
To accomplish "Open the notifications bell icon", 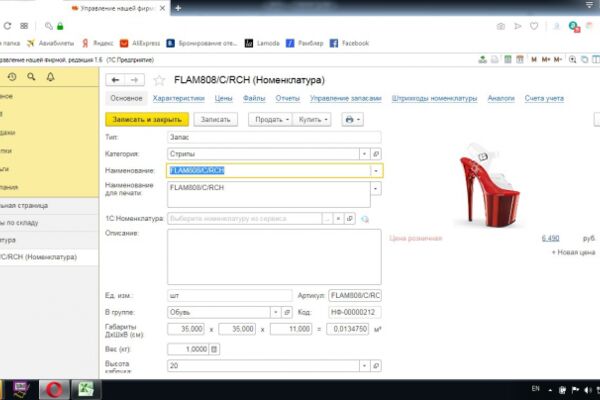I will tap(50, 77).
